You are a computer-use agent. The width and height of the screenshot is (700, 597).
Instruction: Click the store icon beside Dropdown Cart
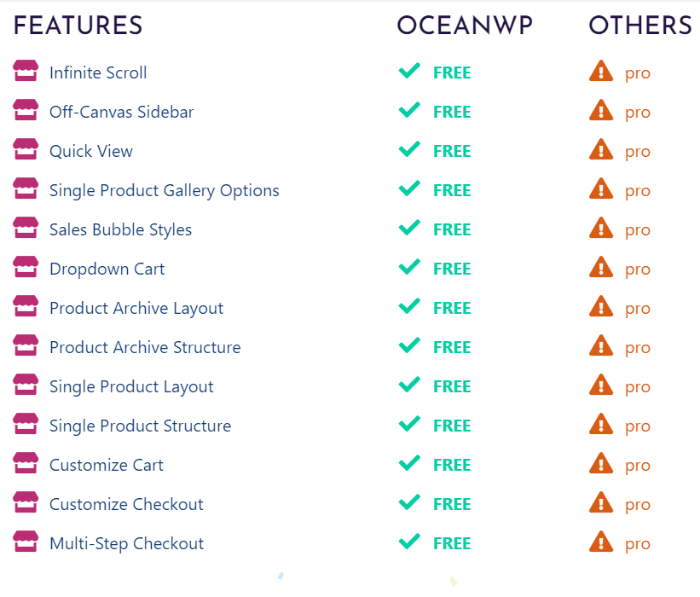pos(26,267)
